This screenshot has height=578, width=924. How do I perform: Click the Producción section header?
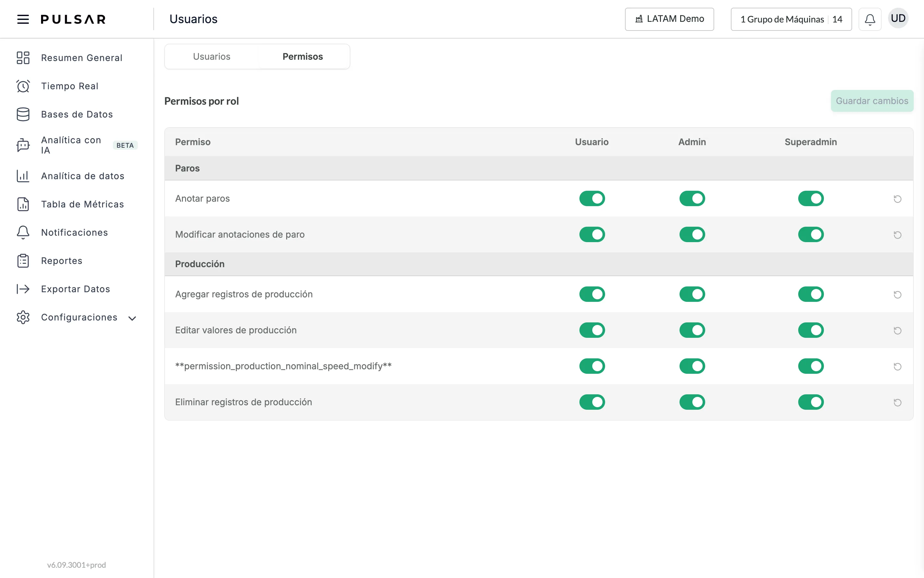[539, 264]
